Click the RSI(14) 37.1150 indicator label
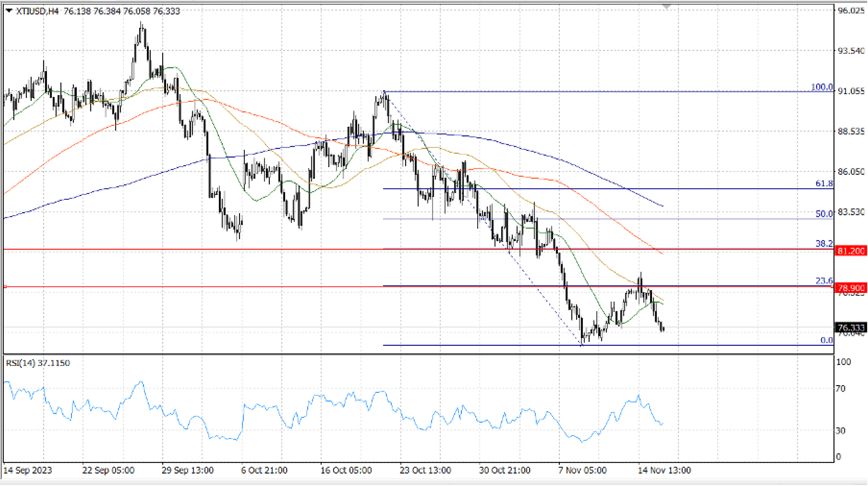This screenshot has width=868, height=486. point(38,363)
